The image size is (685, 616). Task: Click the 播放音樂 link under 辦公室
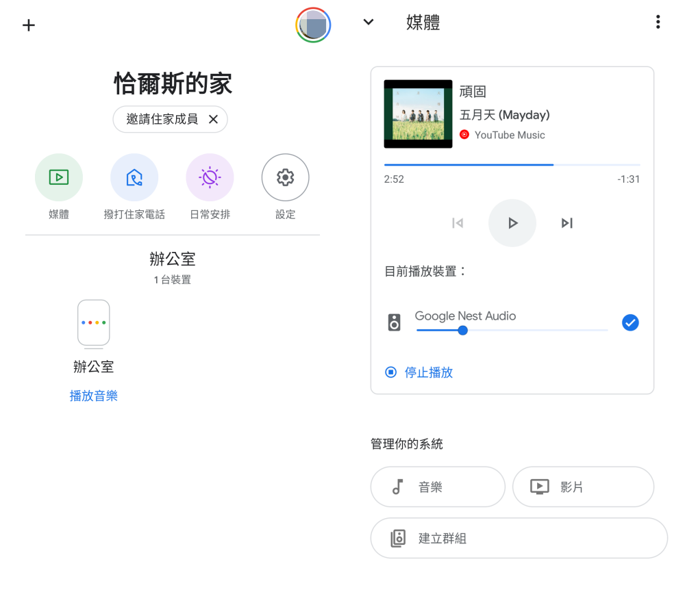pos(93,396)
